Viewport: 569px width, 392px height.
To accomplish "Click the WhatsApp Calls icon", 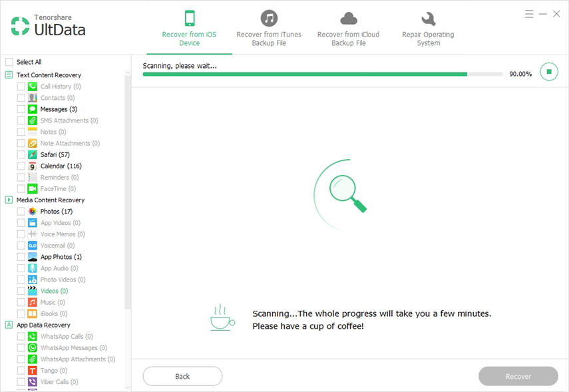I will pyautogui.click(x=33, y=337).
